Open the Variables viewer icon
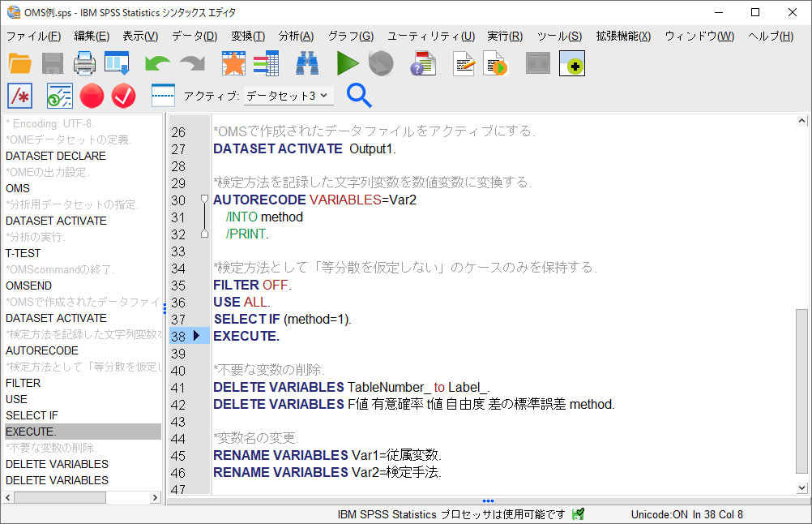The image size is (812, 524). click(x=267, y=62)
